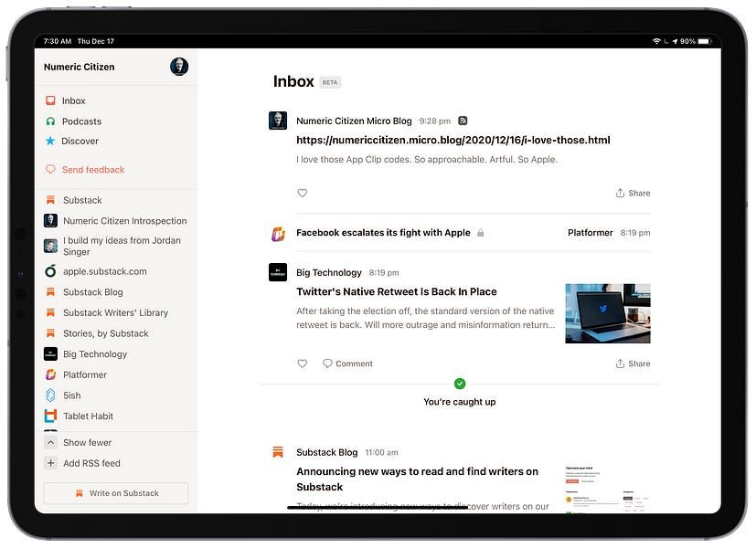
Task: Open the 5ish feed in the sidebar
Action: click(x=71, y=395)
